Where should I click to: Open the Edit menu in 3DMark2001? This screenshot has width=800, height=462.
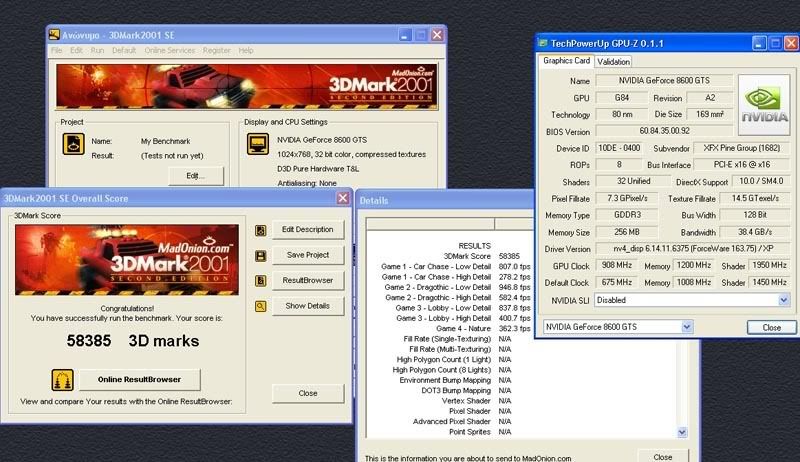click(77, 50)
